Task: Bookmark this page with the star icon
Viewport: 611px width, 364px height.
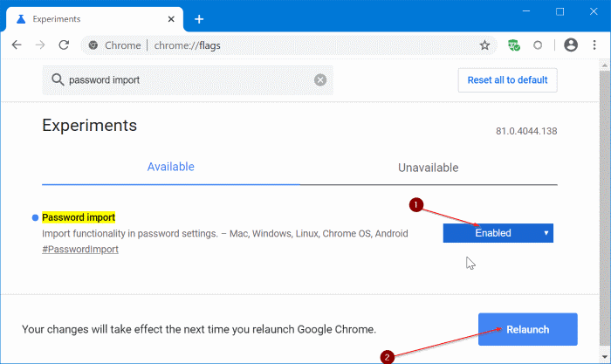Action: [484, 45]
